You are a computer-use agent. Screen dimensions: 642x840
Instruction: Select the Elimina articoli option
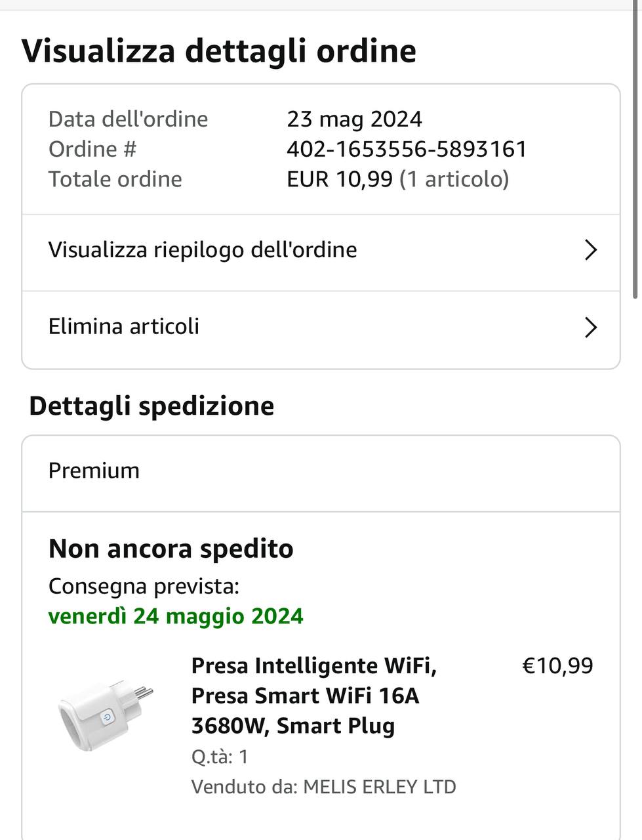click(x=125, y=327)
